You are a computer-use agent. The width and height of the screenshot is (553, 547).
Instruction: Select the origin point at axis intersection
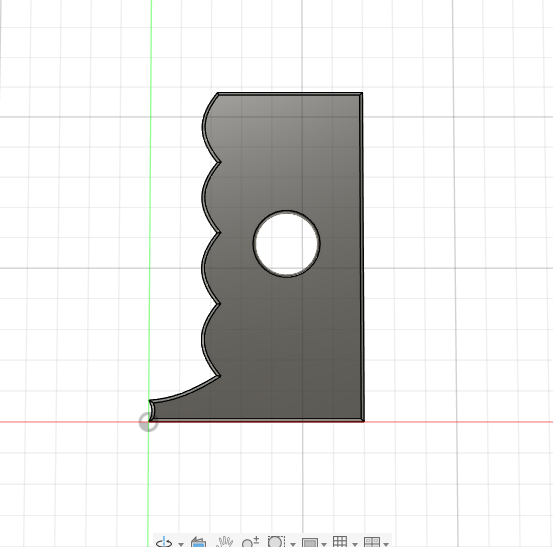click(x=148, y=422)
